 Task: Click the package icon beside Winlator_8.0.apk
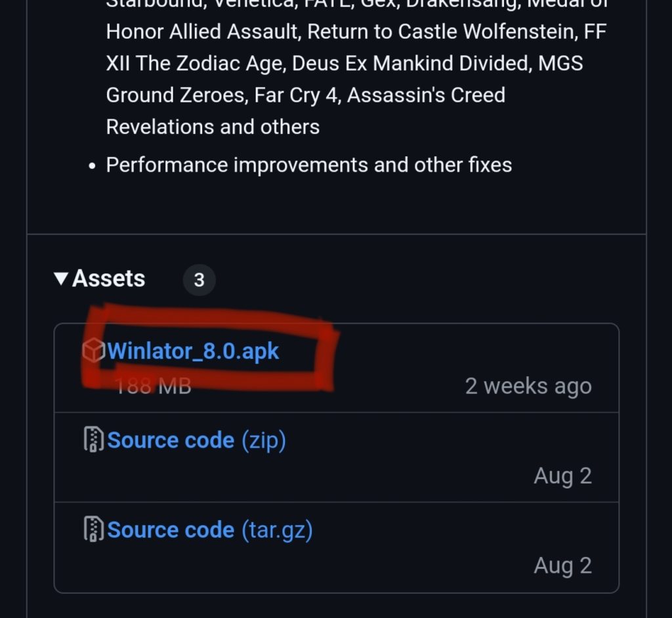coord(93,351)
